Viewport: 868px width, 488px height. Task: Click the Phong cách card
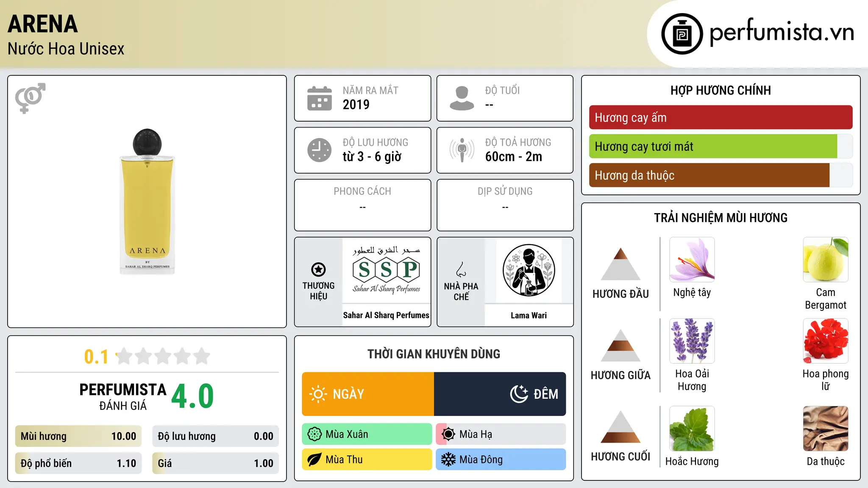click(362, 205)
